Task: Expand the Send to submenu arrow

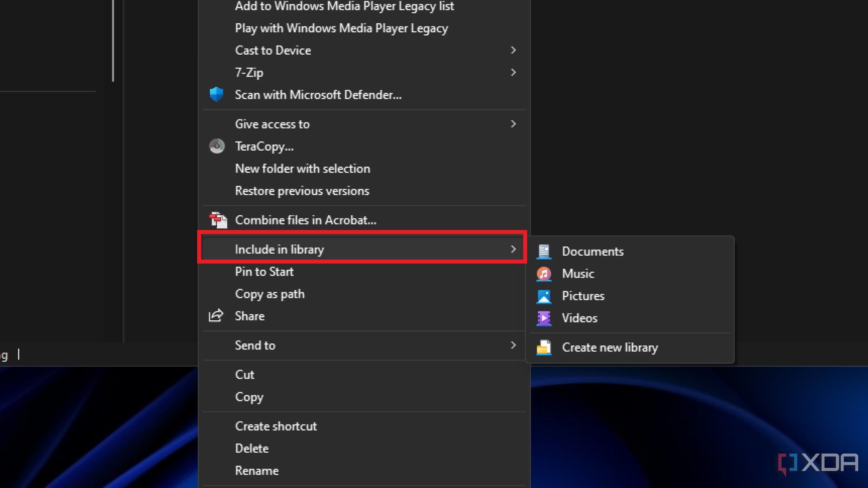Action: (x=513, y=345)
